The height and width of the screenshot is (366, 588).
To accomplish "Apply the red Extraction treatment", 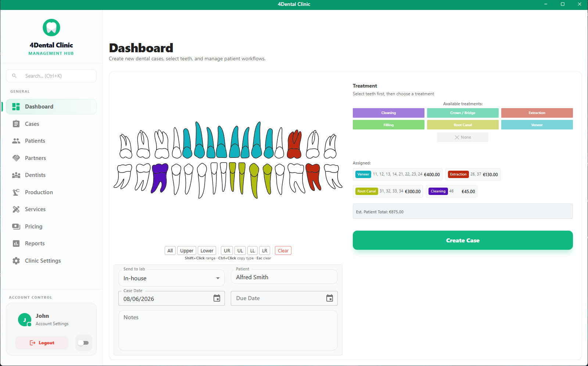I will coord(537,113).
